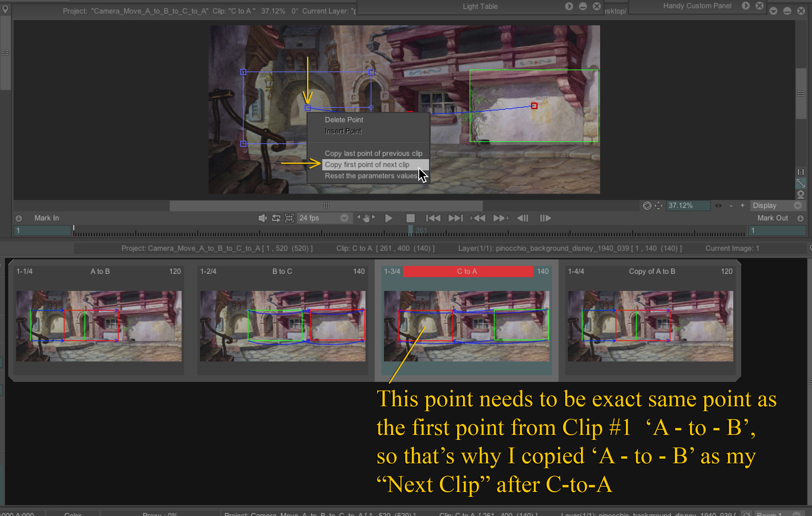Click the red C to A clip title bar
812x516 pixels.
click(x=468, y=272)
